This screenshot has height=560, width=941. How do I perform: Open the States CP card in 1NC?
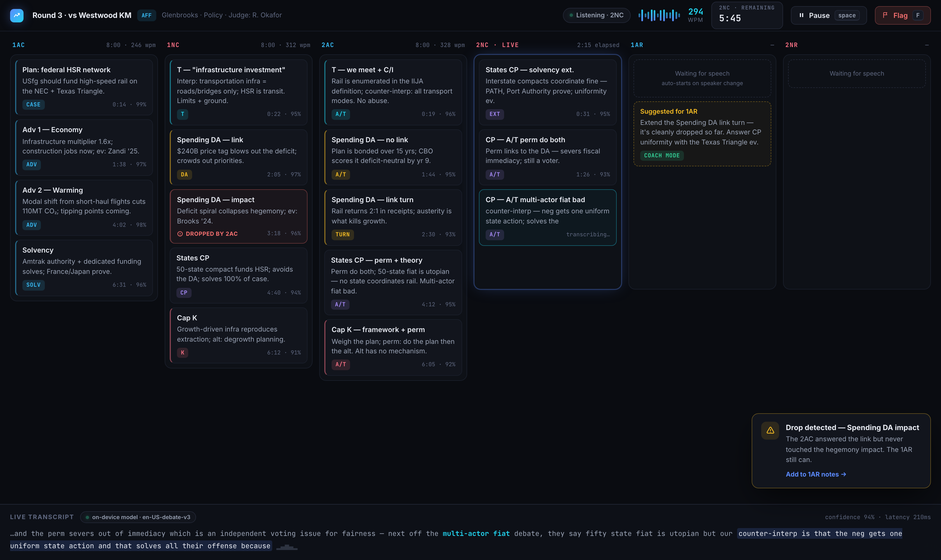[x=239, y=276]
